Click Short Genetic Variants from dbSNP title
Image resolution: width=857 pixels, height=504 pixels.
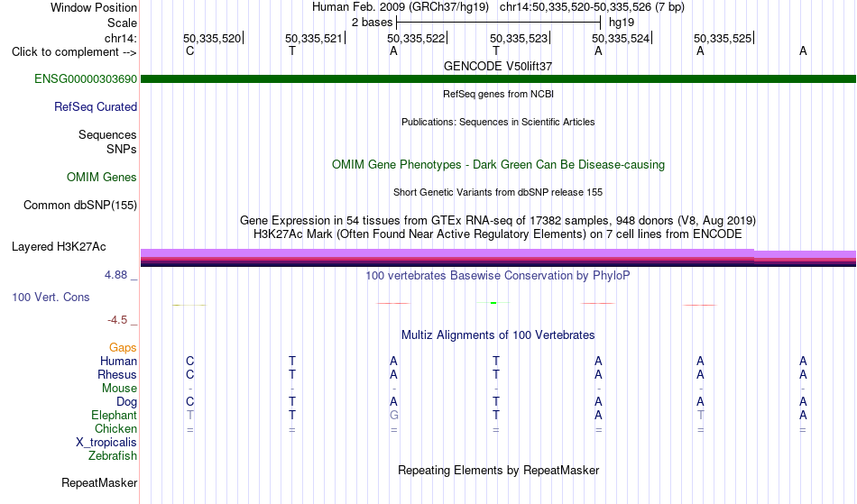tap(498, 192)
